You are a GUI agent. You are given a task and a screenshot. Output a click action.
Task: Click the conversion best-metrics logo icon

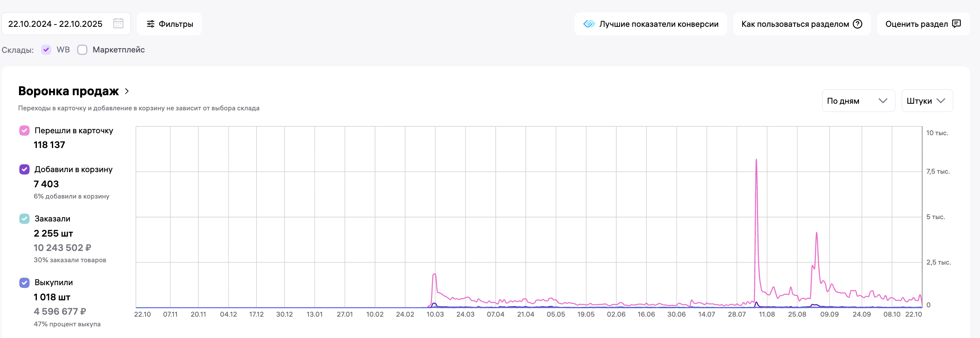pyautogui.click(x=589, y=24)
